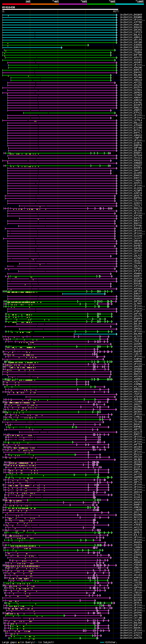Select the UniRef100_Q5YJP6 label
The height and width of the screenshot is (644, 146).
pyautogui.click(x=131, y=40)
